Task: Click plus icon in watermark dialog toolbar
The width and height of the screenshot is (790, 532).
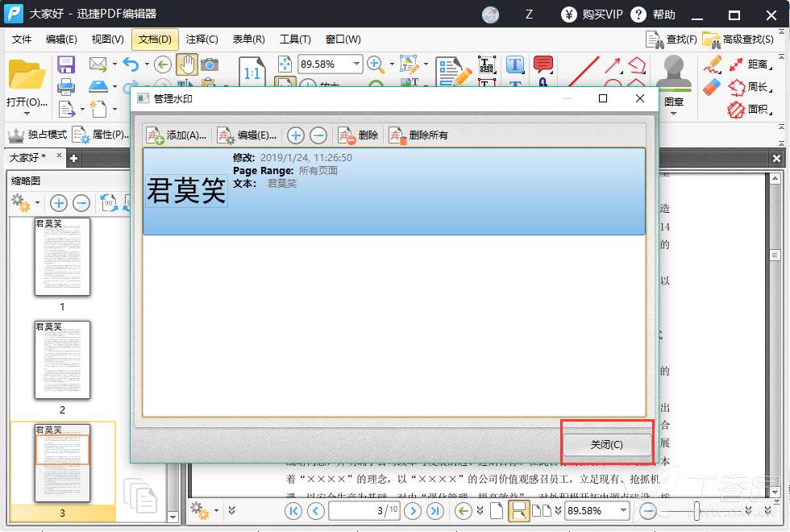Action: (296, 135)
